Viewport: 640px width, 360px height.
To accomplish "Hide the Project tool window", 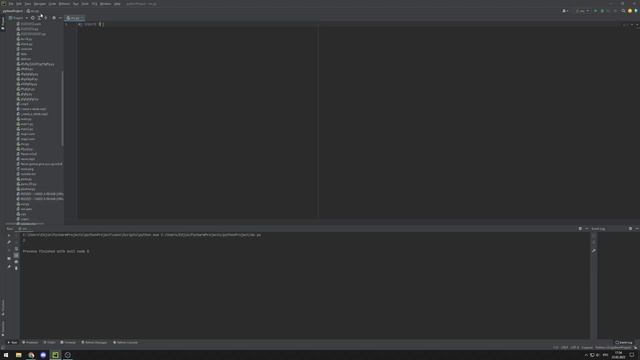I will pyautogui.click(x=60, y=18).
